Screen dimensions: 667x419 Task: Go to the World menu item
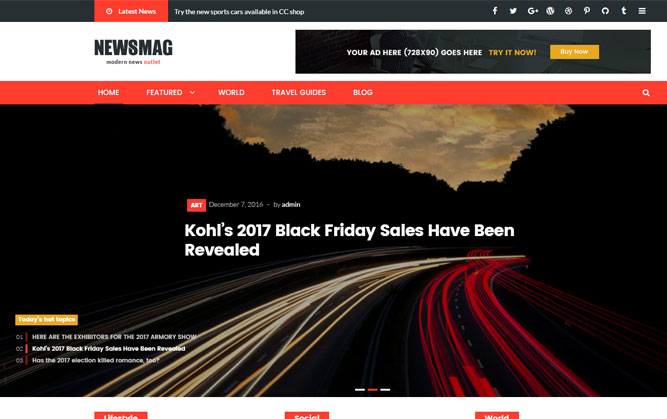pyautogui.click(x=231, y=93)
